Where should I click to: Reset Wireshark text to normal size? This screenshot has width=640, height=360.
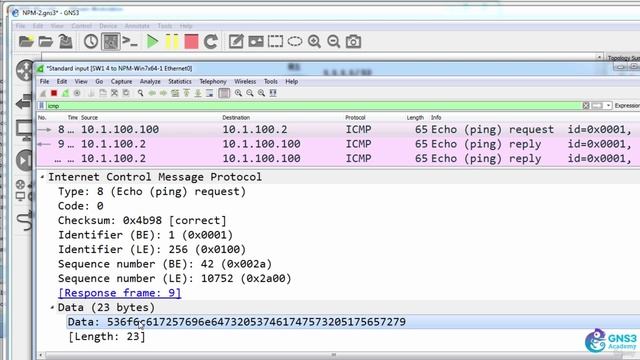(x=261, y=93)
